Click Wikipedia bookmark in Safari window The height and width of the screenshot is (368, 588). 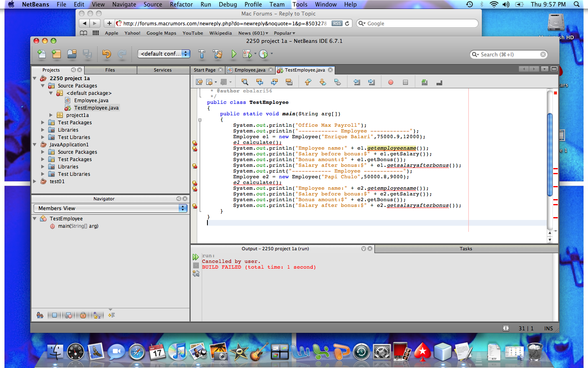[x=220, y=33]
